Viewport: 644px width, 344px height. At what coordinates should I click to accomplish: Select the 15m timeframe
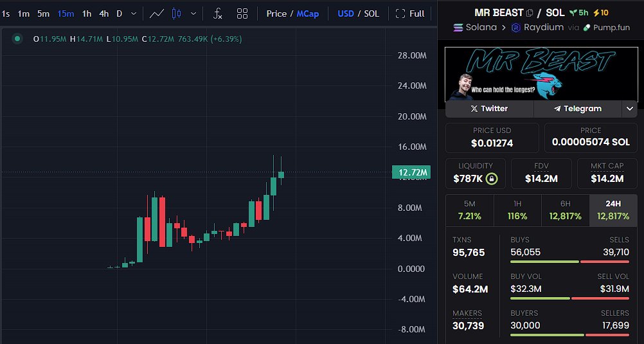(66, 14)
